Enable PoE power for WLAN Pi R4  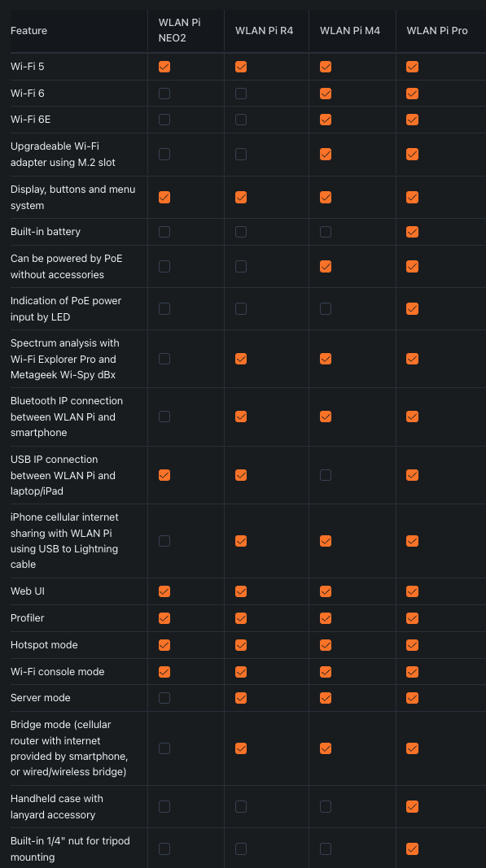click(x=241, y=266)
